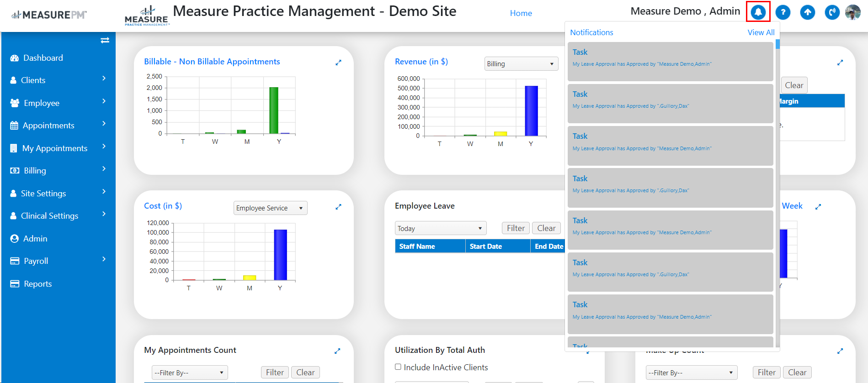This screenshot has height=383, width=868.
Task: Click the blue Y bar in Cost chart
Action: click(280, 255)
